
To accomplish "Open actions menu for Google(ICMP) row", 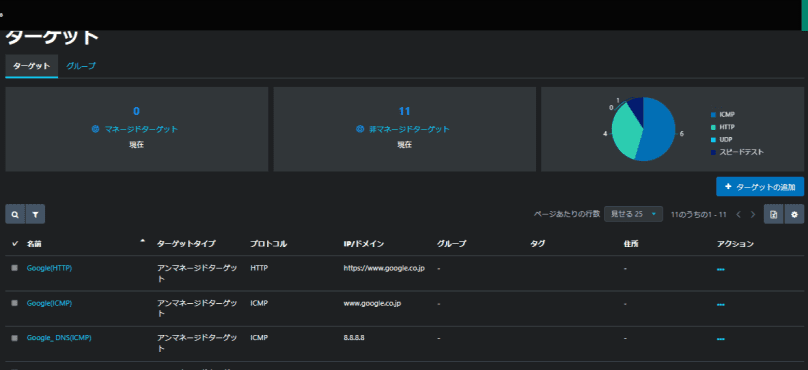I will pos(720,305).
